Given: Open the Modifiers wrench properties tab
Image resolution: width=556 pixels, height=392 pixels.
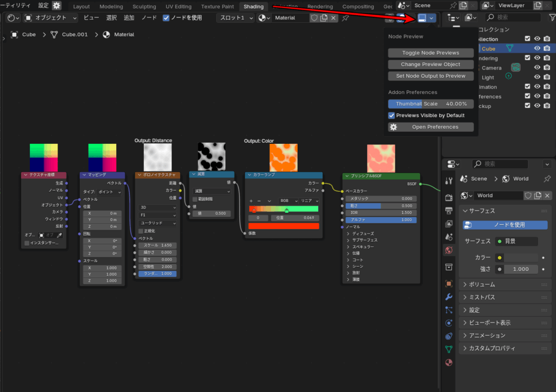Looking at the screenshot, I should coord(449,297).
